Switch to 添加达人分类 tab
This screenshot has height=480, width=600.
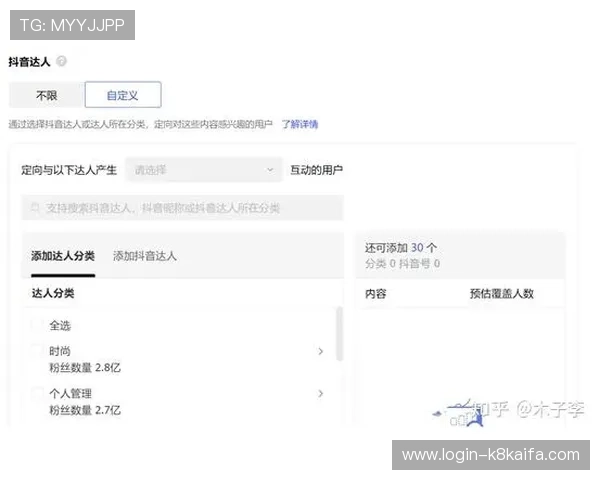63,256
